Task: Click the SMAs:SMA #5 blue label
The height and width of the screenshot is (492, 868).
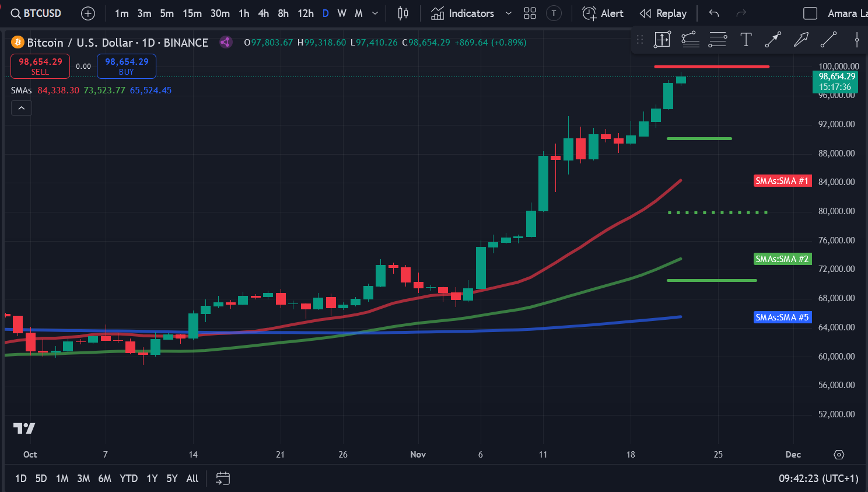Action: [782, 317]
